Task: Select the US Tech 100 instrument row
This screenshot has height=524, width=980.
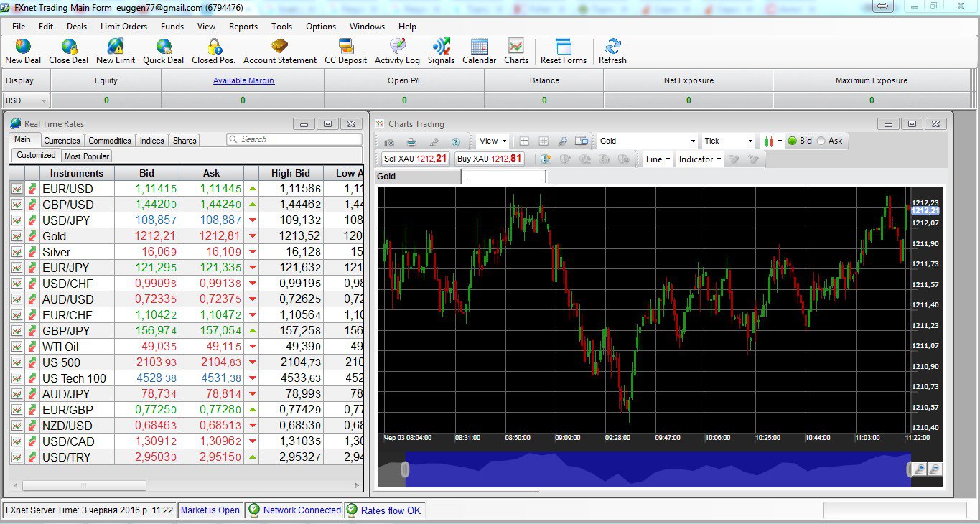Action: 187,378
